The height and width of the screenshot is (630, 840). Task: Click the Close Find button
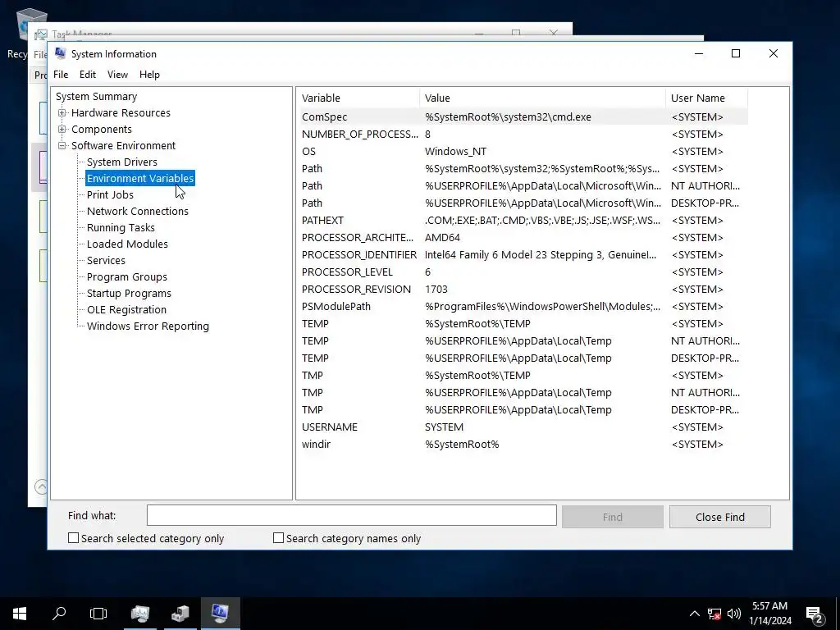point(719,517)
